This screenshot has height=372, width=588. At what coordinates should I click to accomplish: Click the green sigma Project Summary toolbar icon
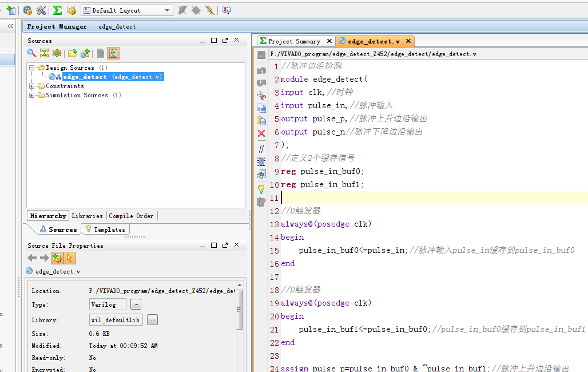pyautogui.click(x=57, y=10)
